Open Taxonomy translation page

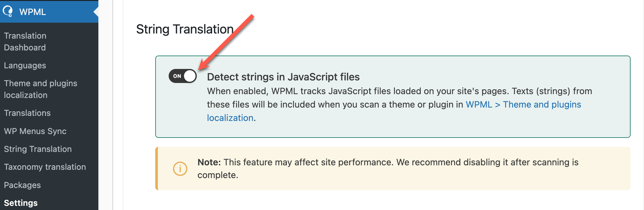click(x=45, y=167)
